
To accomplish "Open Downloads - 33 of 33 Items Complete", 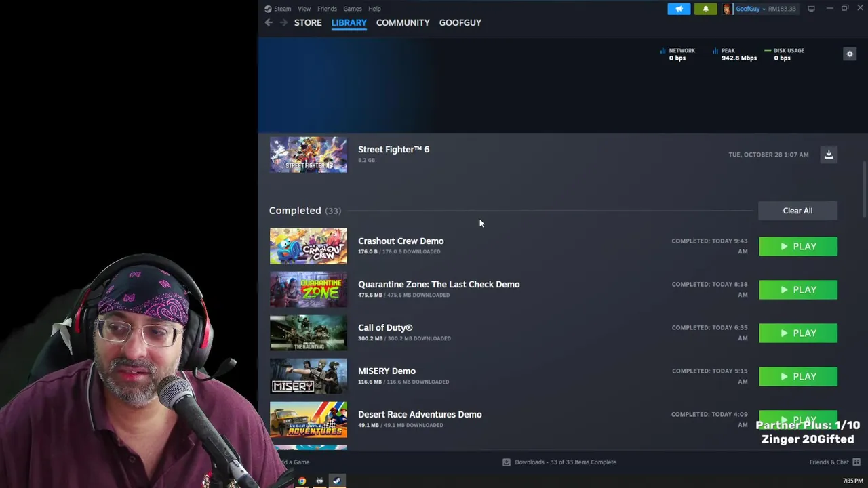I will [566, 462].
